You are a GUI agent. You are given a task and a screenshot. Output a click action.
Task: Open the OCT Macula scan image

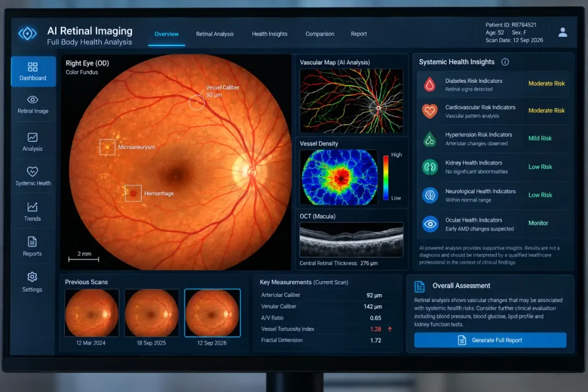pos(351,240)
